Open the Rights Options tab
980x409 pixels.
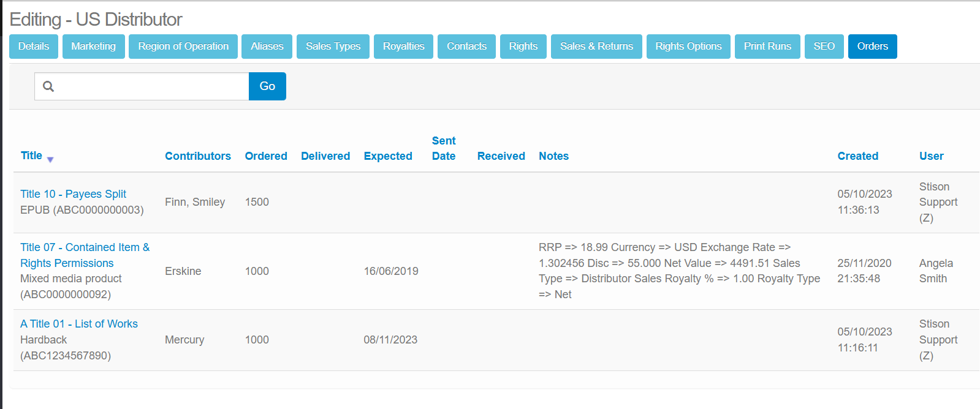(688, 47)
